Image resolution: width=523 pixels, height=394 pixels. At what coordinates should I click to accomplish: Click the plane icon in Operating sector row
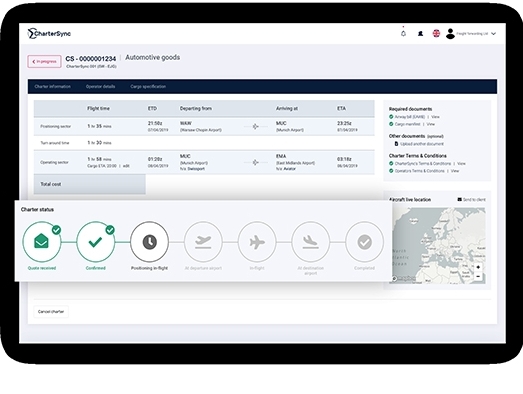coord(255,162)
